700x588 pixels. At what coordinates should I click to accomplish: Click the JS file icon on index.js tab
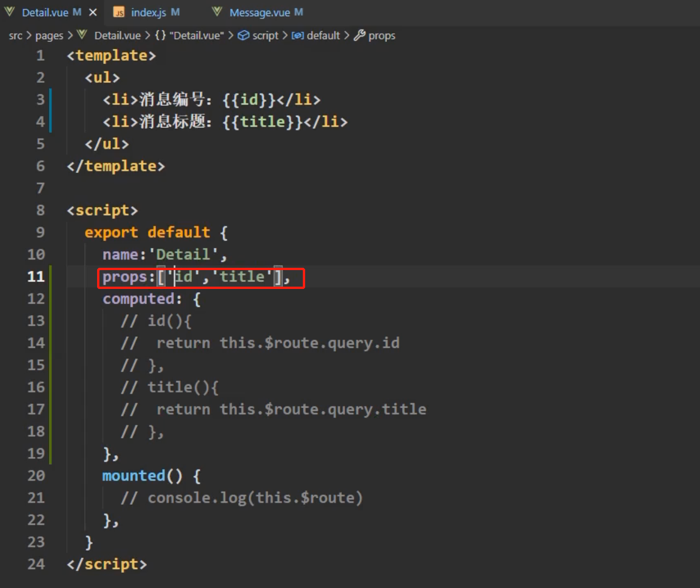pyautogui.click(x=119, y=12)
